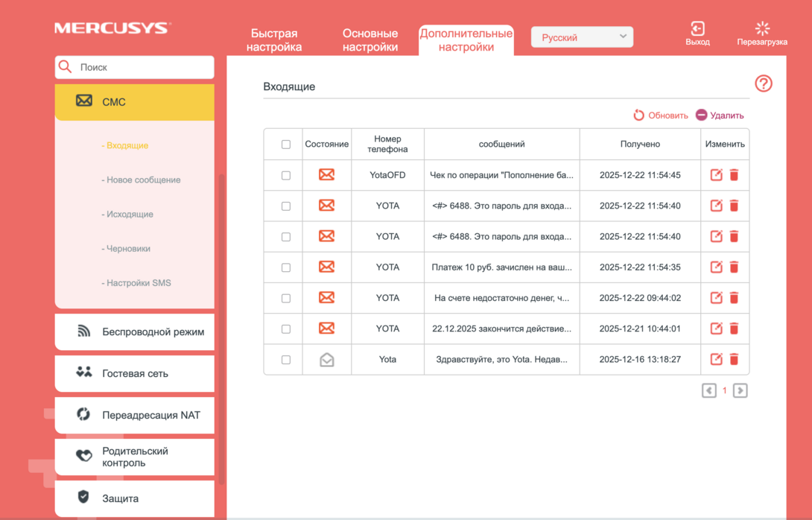Click the Выход logout icon
The image size is (812, 520).
pyautogui.click(x=697, y=29)
